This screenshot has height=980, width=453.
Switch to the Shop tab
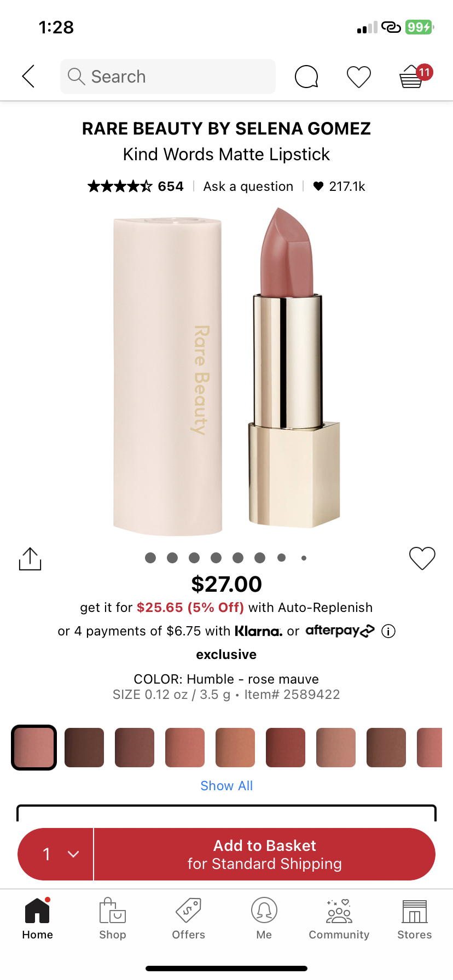point(113,918)
